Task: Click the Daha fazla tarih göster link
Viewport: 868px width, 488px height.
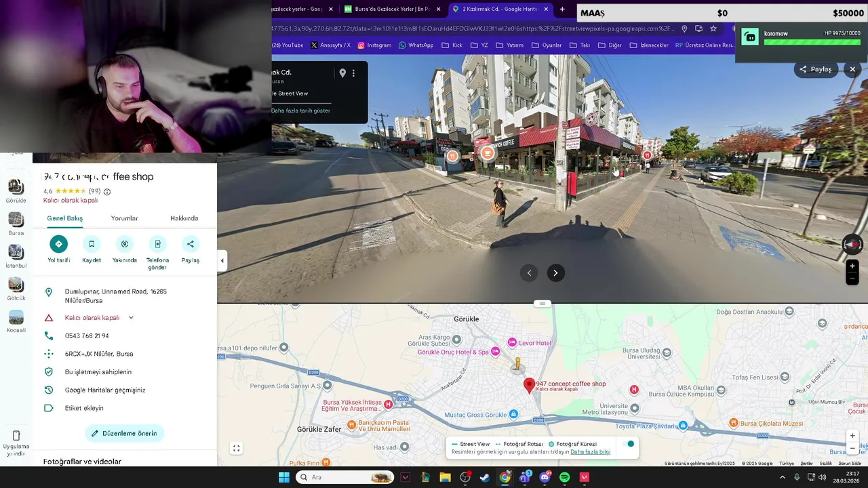Action: (300, 110)
